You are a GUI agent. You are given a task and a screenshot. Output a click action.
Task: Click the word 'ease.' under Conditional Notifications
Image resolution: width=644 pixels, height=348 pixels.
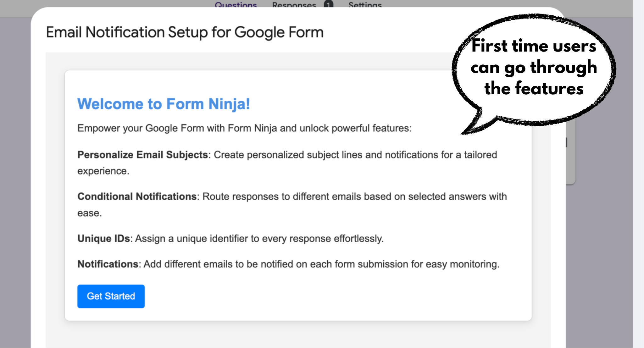90,213
